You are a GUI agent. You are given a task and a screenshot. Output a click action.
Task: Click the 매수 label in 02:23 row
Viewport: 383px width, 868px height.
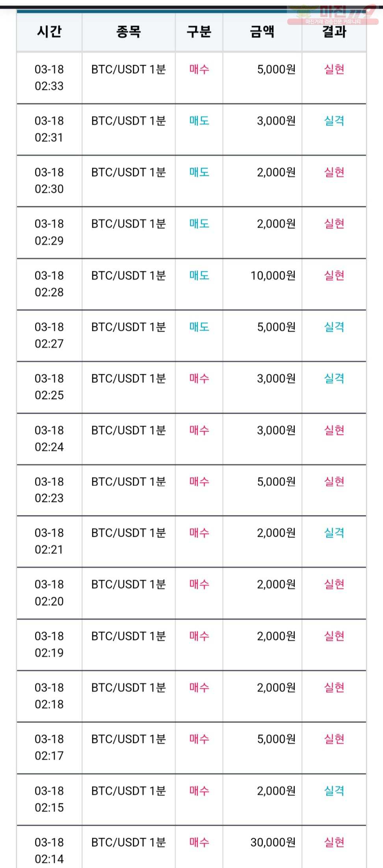199,482
